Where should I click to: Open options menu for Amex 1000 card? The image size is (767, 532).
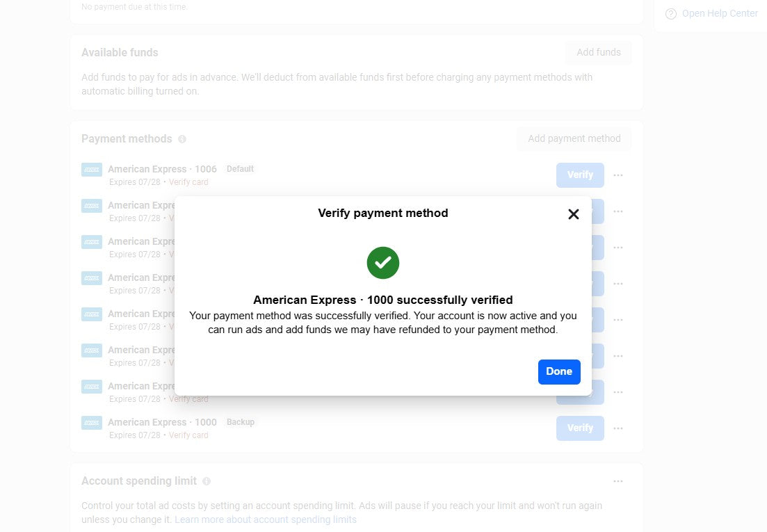tap(618, 428)
